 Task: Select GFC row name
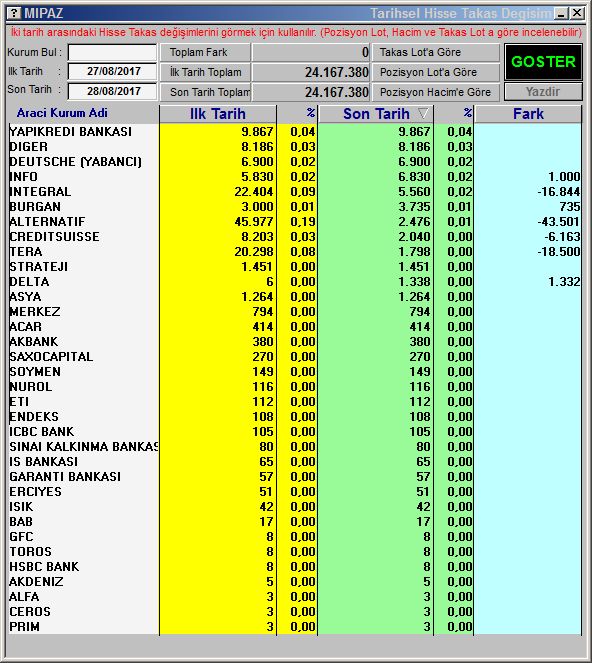(21, 537)
